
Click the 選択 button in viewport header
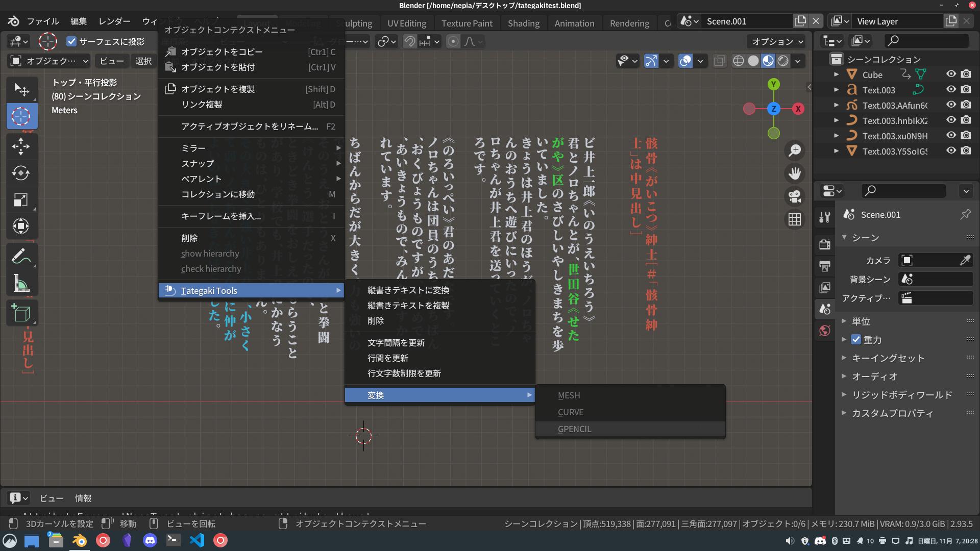[143, 61]
